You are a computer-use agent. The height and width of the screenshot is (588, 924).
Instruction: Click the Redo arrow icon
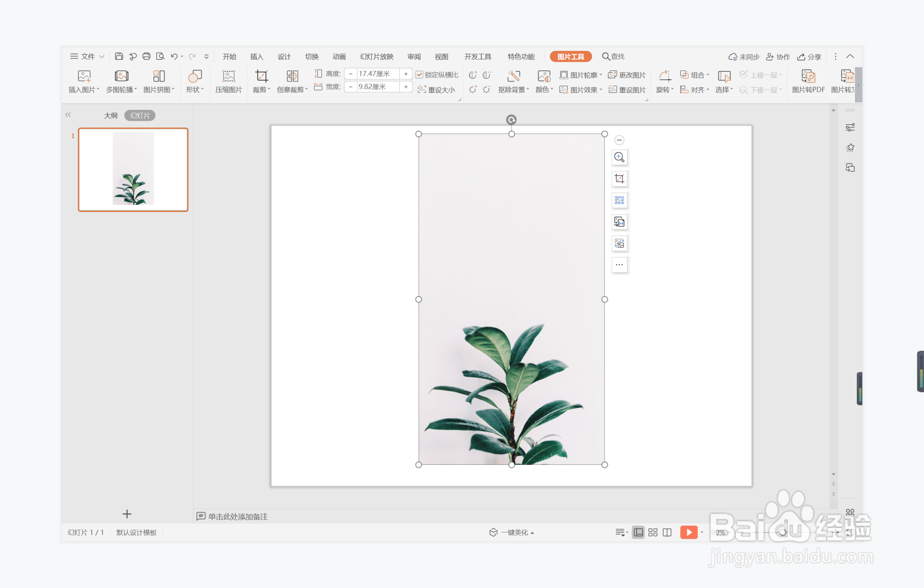click(x=192, y=57)
